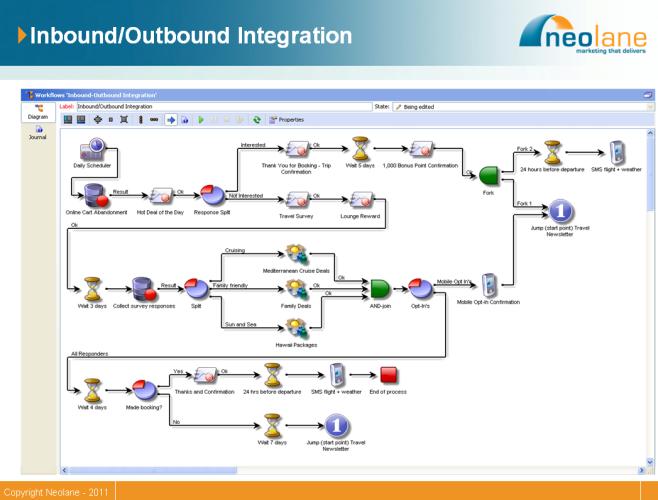Select the Made booking? test node

coord(144,388)
